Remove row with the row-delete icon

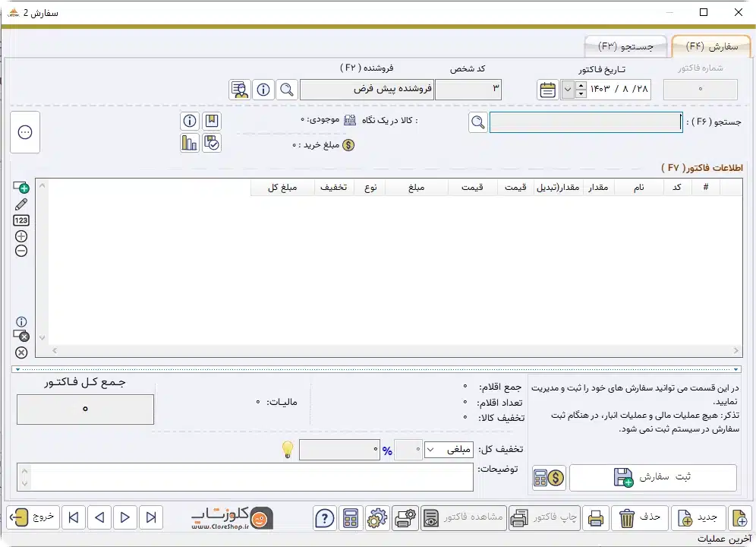pyautogui.click(x=21, y=336)
